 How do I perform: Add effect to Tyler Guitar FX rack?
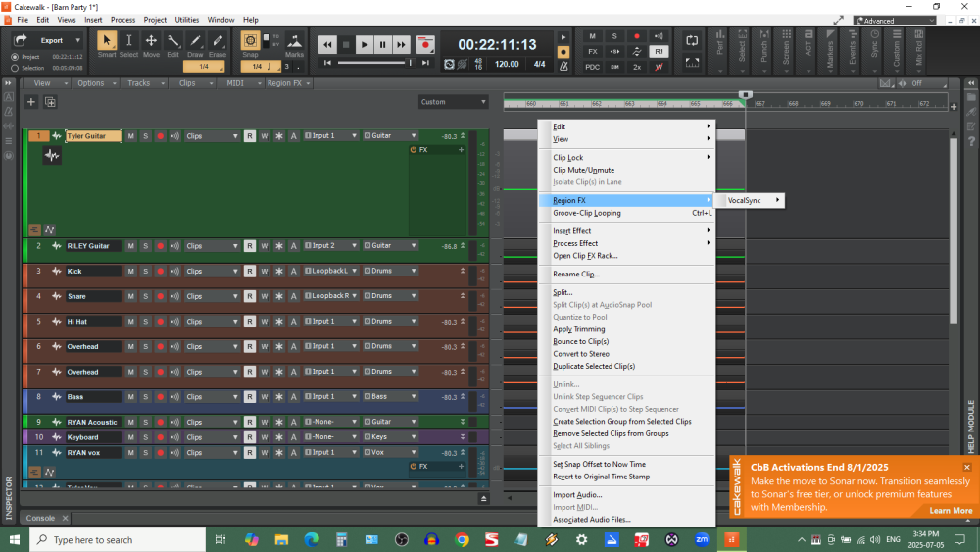pos(462,150)
